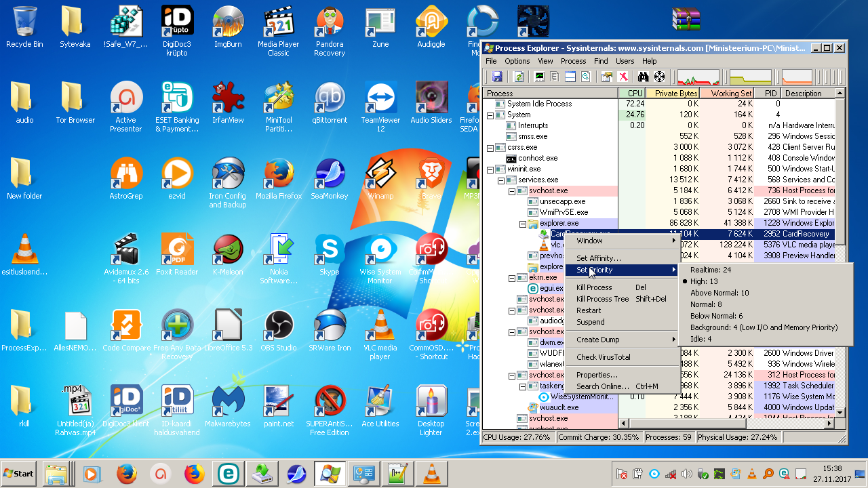
Task: Select the Realtime: 24 priority option
Action: (x=710, y=270)
